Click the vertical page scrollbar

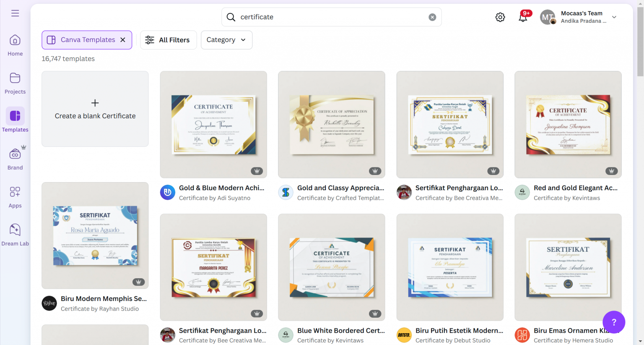(640, 42)
